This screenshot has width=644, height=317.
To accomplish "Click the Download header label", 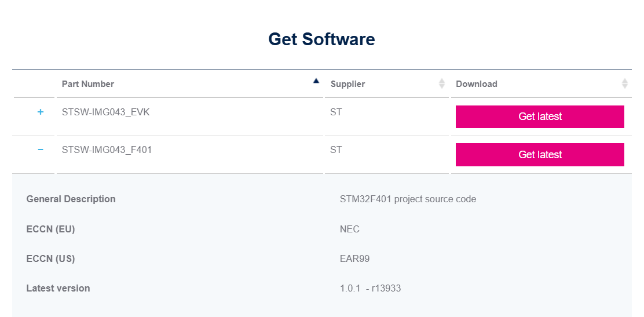I will point(477,84).
